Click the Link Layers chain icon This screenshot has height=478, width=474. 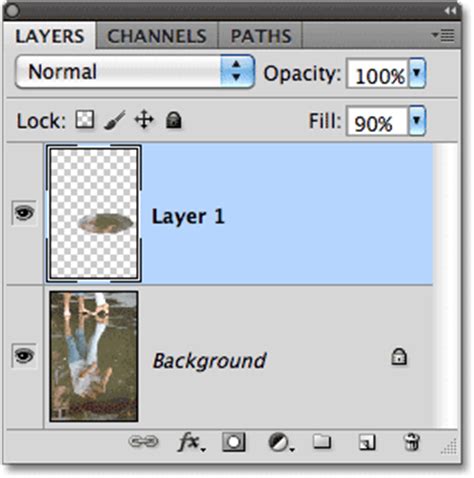(143, 442)
